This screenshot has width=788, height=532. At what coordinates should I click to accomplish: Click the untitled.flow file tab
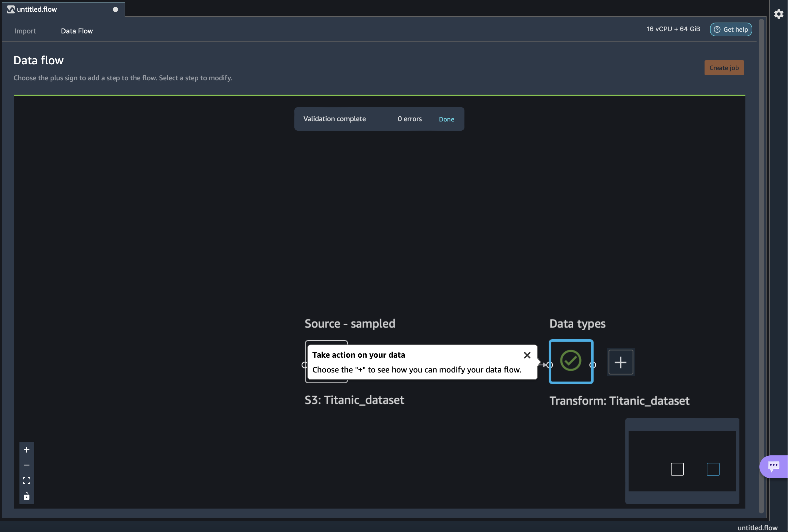(37, 9)
